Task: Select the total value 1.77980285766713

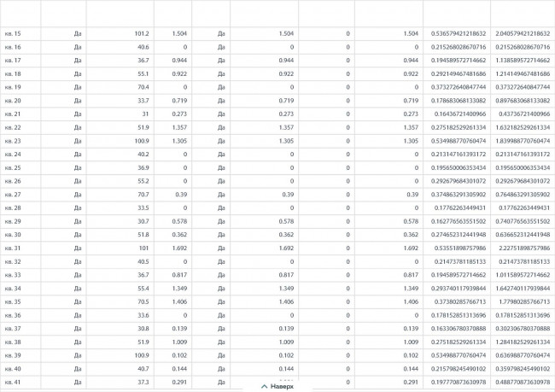Action: pyautogui.click(x=524, y=301)
